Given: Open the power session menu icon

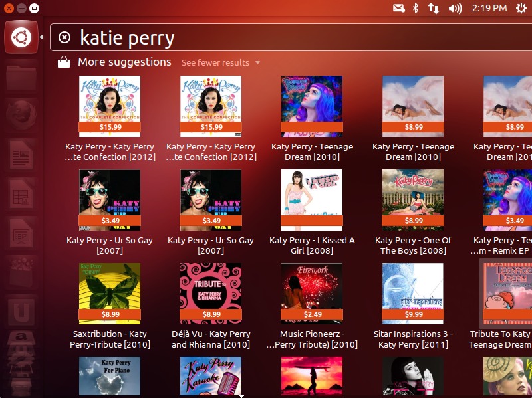Looking at the screenshot, I should (521, 8).
